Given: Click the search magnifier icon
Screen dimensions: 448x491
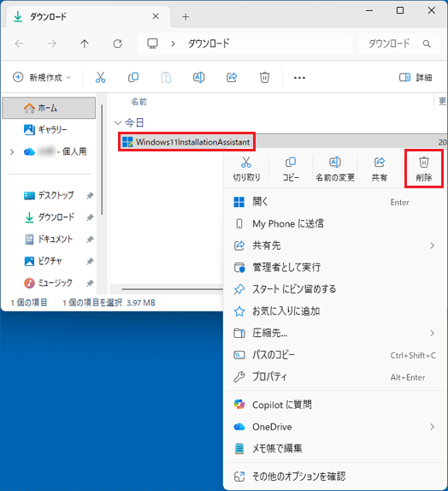Looking at the screenshot, I should [x=427, y=44].
